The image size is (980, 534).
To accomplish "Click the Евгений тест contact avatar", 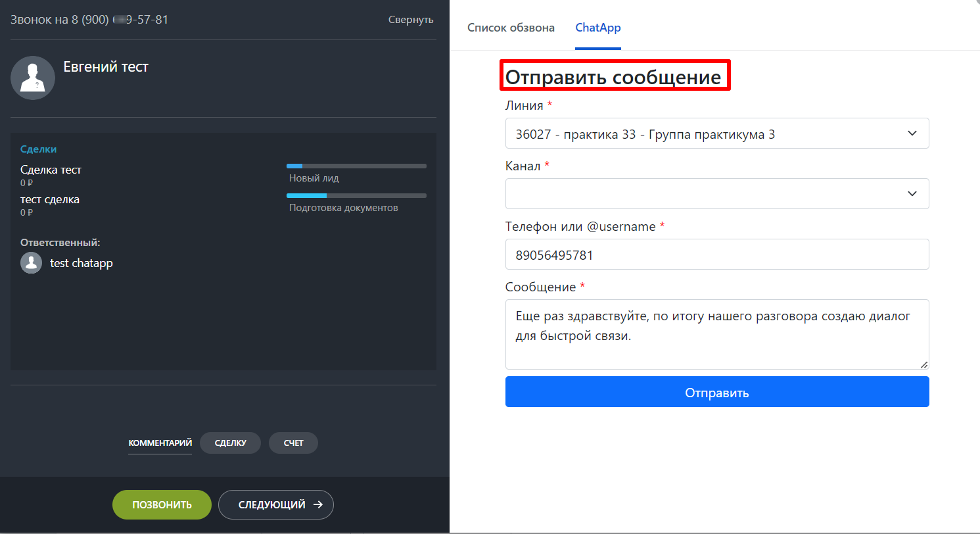I will coord(33,78).
